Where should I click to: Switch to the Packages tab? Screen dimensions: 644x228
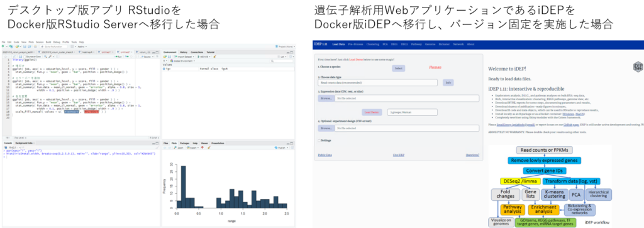pos(184,143)
